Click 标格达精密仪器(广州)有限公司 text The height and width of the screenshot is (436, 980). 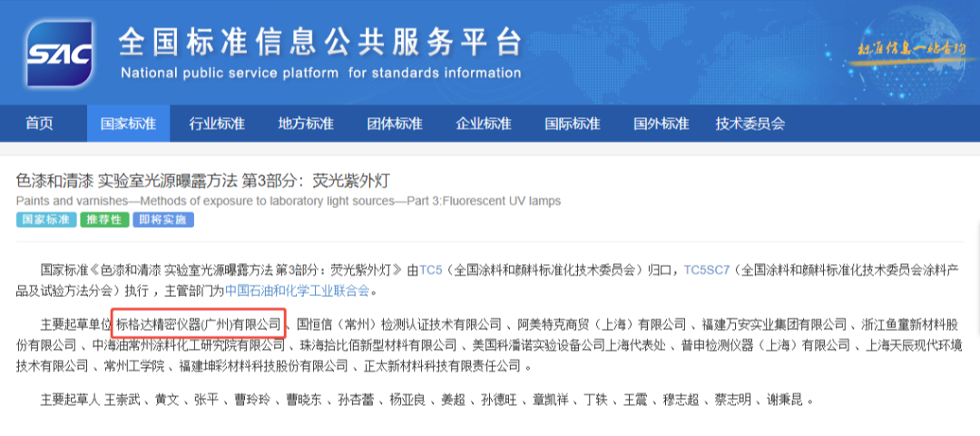tap(199, 324)
